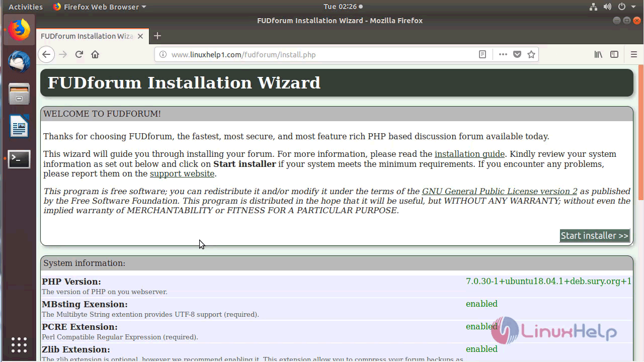Viewport: 644px width, 362px height.
Task: Open the Firefox hamburger menu
Action: click(x=634, y=54)
